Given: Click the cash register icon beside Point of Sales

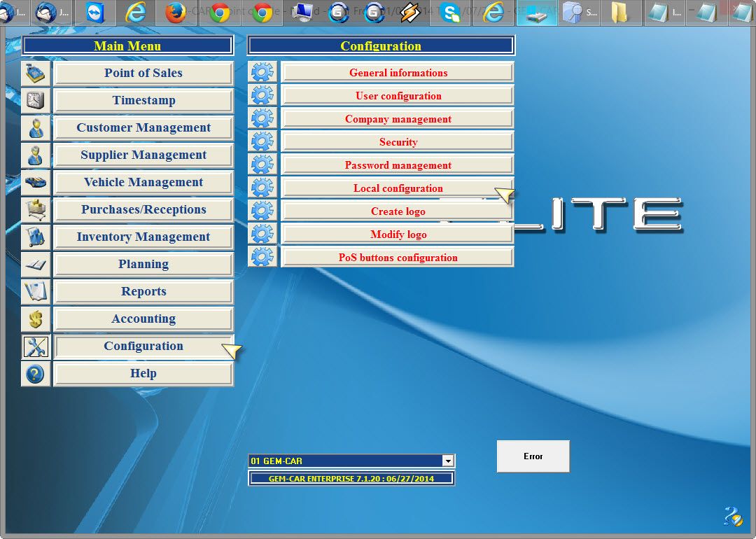Looking at the screenshot, I should pyautogui.click(x=36, y=73).
